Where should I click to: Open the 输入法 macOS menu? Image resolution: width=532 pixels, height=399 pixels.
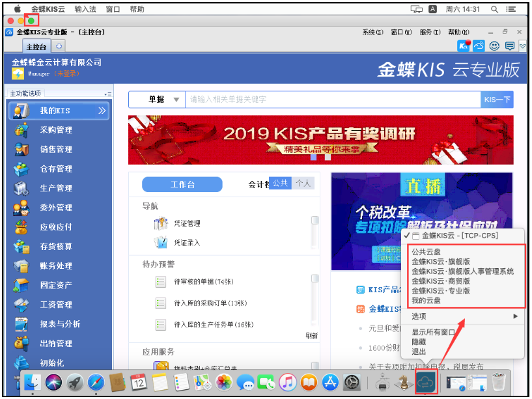tap(85, 9)
